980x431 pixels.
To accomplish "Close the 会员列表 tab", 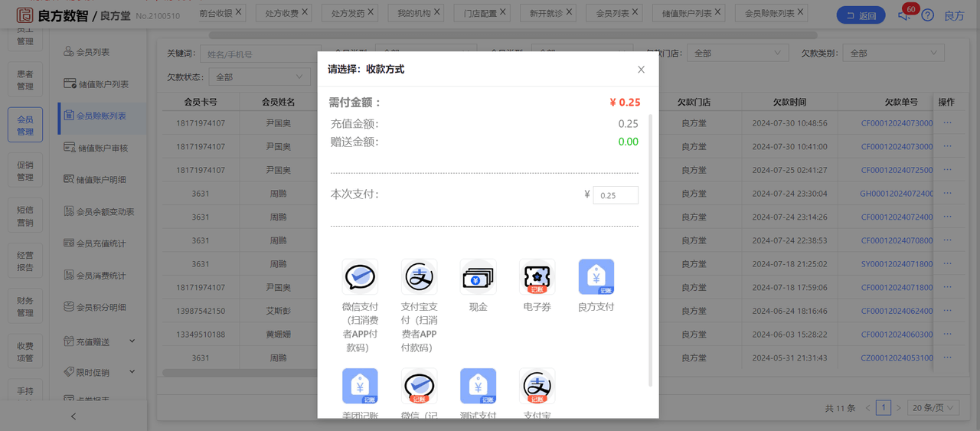I will (x=636, y=13).
